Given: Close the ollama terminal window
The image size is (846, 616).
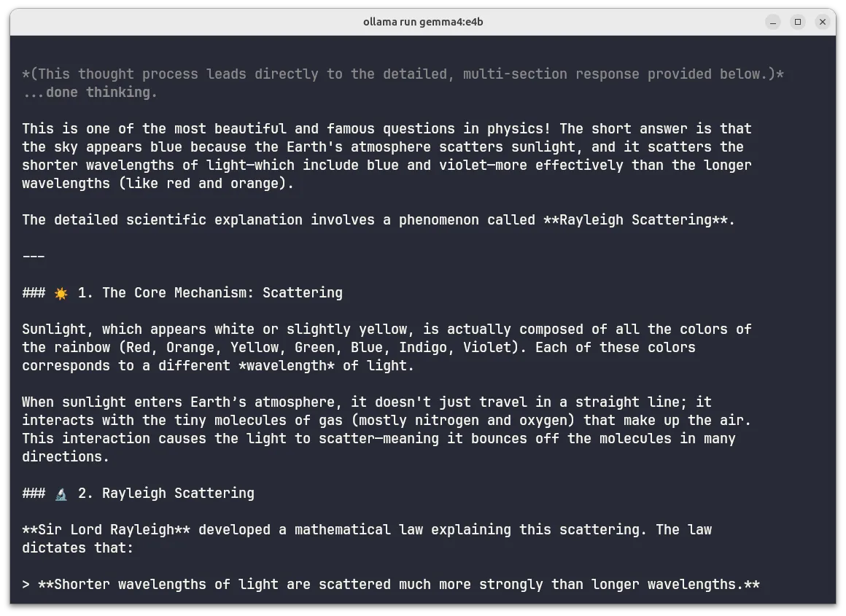Looking at the screenshot, I should 823,22.
